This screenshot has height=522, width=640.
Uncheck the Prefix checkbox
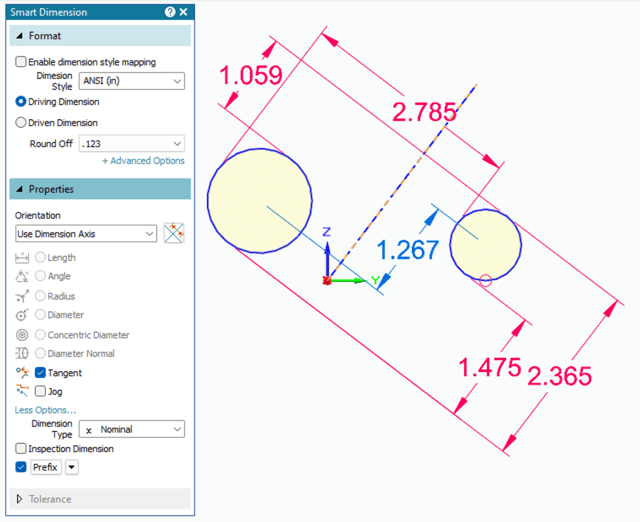pos(20,467)
